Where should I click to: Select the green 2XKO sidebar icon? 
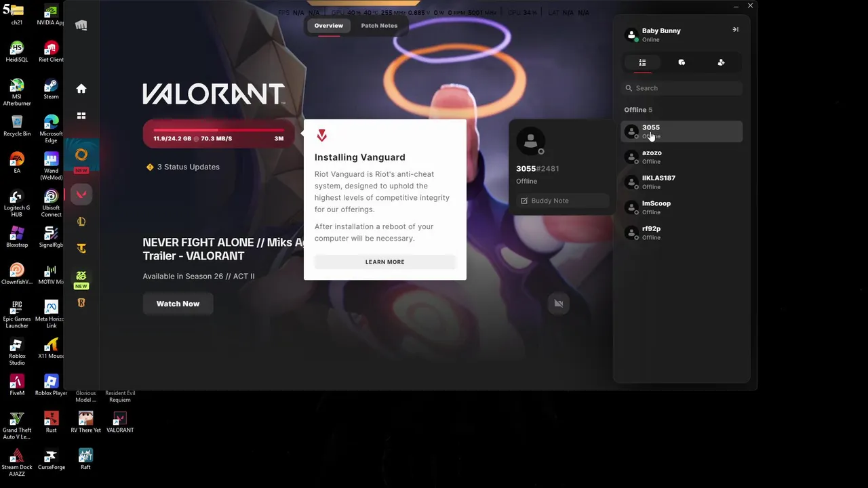click(81, 276)
